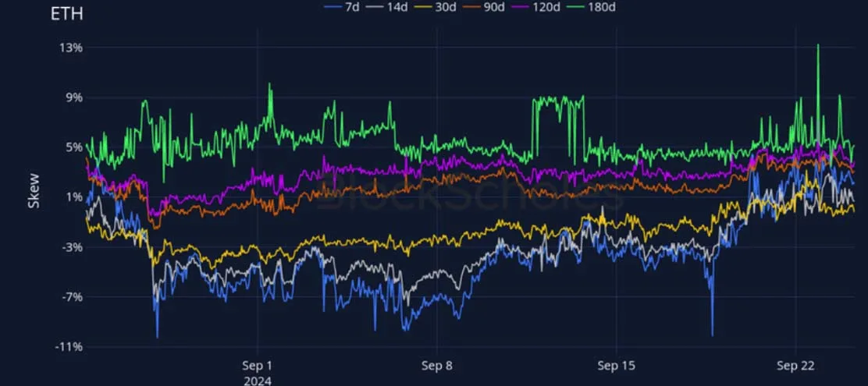Click the ETH chart title
The height and width of the screenshot is (386, 868).
(67, 14)
